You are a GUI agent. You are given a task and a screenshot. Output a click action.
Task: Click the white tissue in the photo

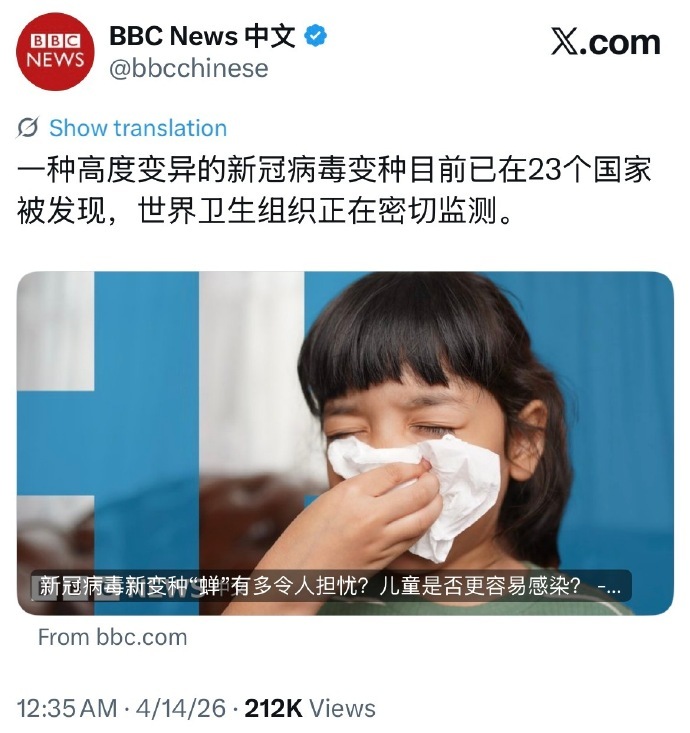click(421, 491)
